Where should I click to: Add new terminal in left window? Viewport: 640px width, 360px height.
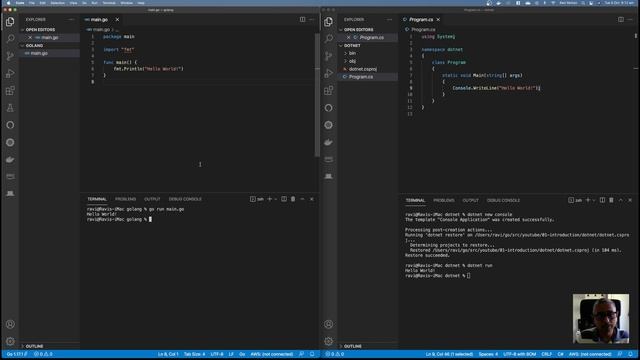269,199
